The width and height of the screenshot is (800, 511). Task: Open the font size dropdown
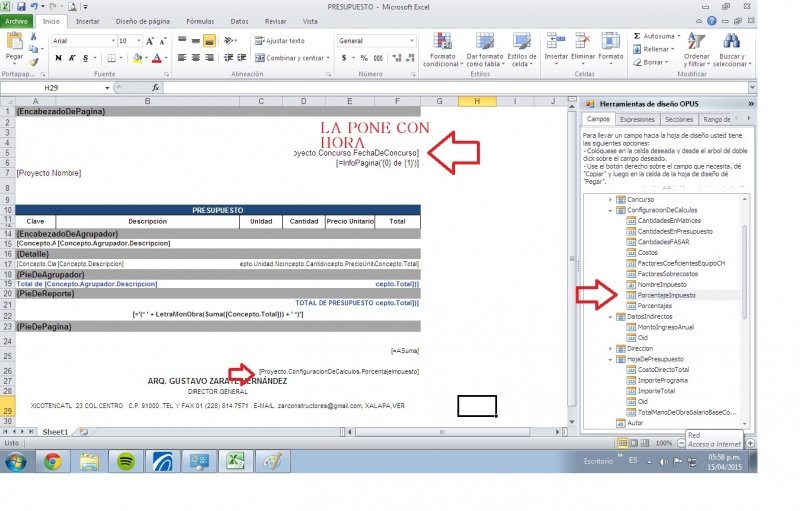point(138,41)
